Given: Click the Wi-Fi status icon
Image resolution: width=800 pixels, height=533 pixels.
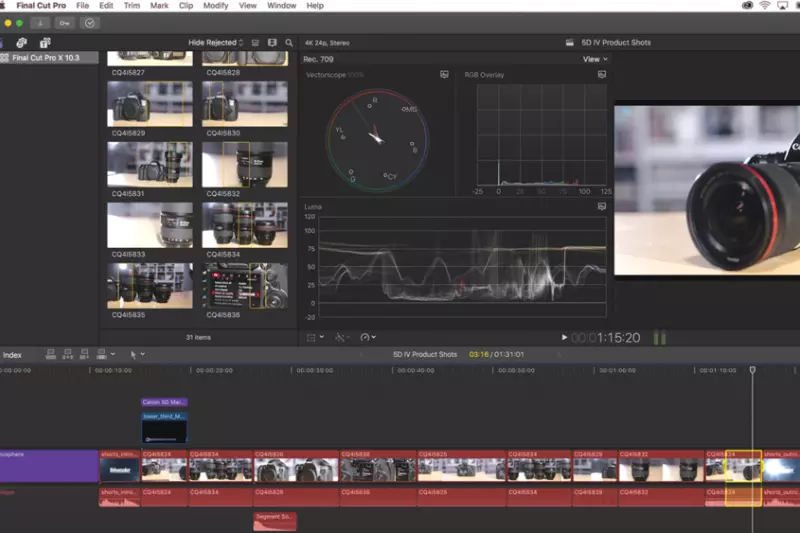Looking at the screenshot, I should [x=764, y=6].
